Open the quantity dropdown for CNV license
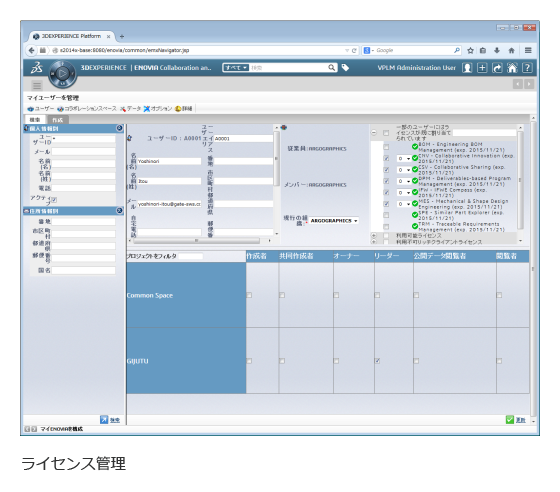The image size is (560, 492). coord(404,158)
